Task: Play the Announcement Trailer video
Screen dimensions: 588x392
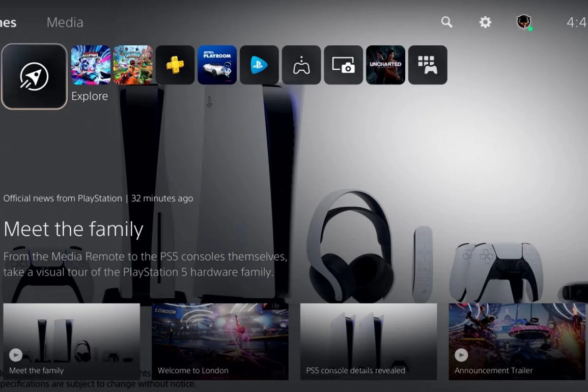Action: pyautogui.click(x=517, y=342)
